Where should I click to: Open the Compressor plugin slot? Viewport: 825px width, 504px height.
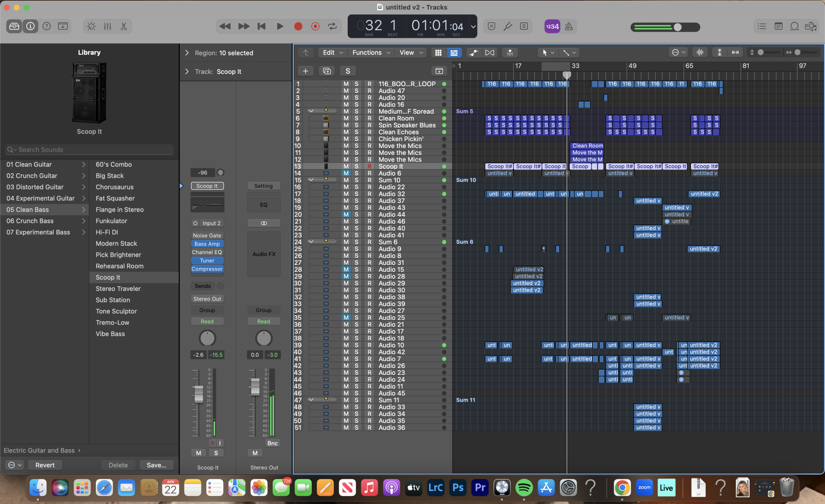click(207, 269)
